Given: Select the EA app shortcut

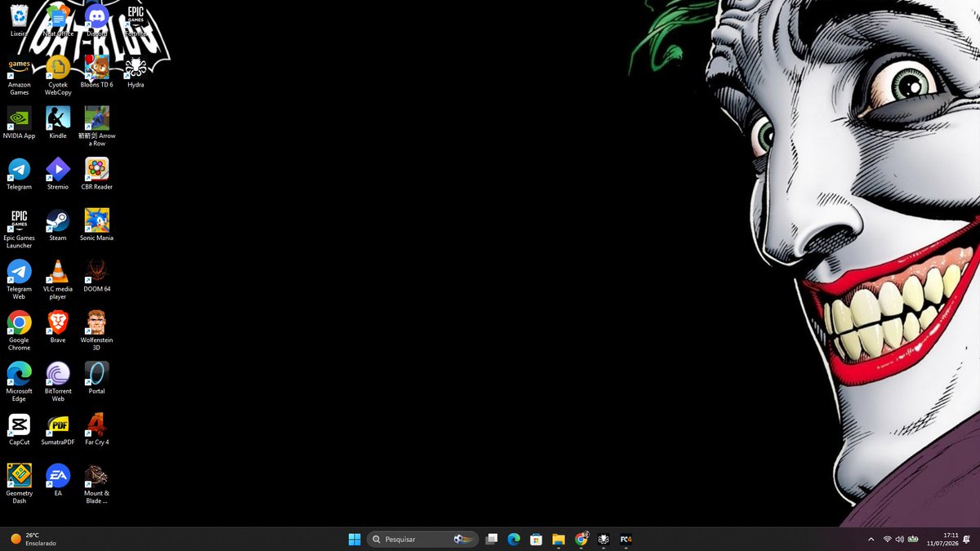Looking at the screenshot, I should point(58,480).
